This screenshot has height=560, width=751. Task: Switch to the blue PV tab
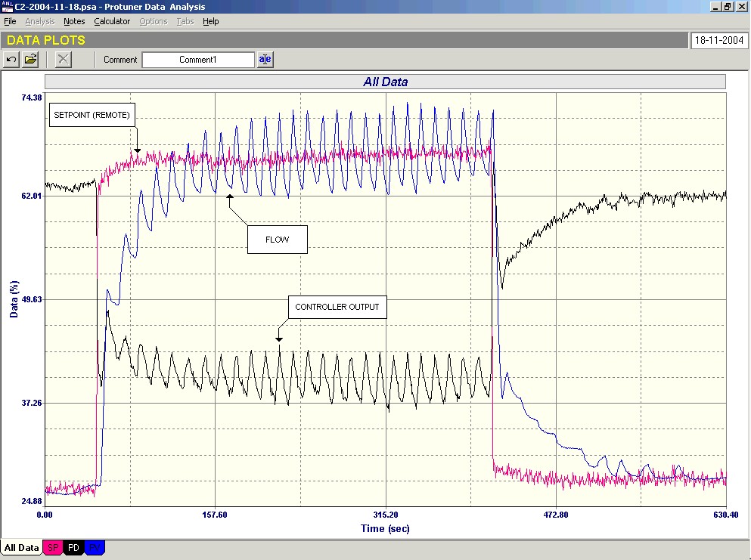click(x=95, y=548)
